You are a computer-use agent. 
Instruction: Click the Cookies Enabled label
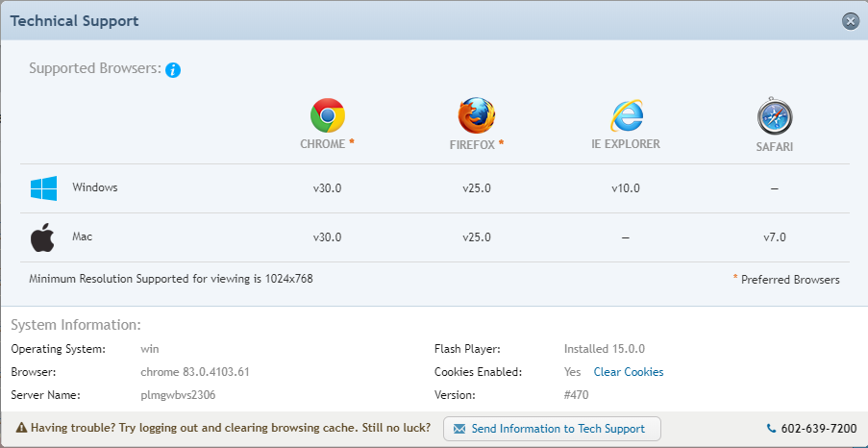tap(479, 372)
